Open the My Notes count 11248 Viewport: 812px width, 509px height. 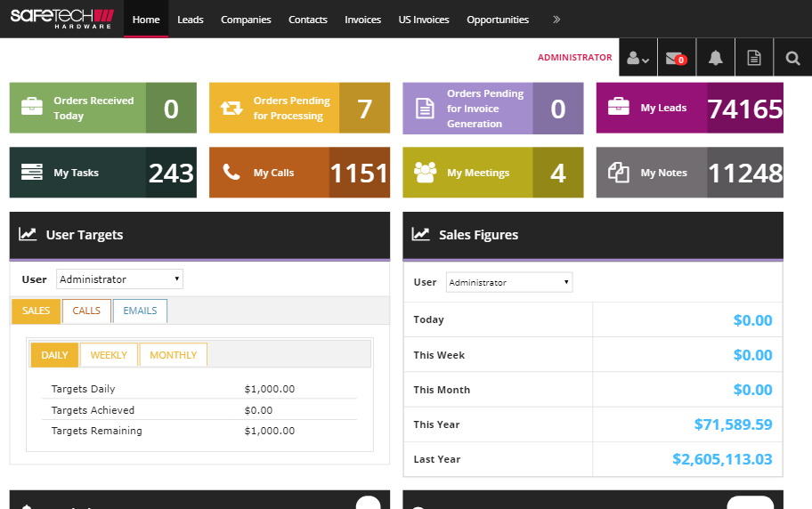(745, 173)
